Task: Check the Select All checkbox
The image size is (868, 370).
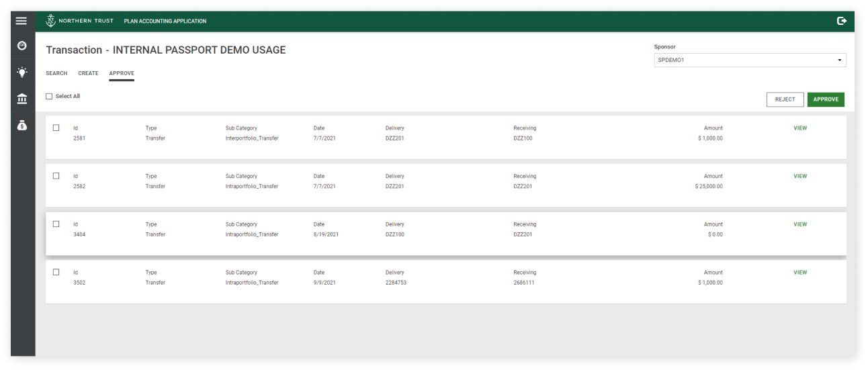Action: click(49, 97)
